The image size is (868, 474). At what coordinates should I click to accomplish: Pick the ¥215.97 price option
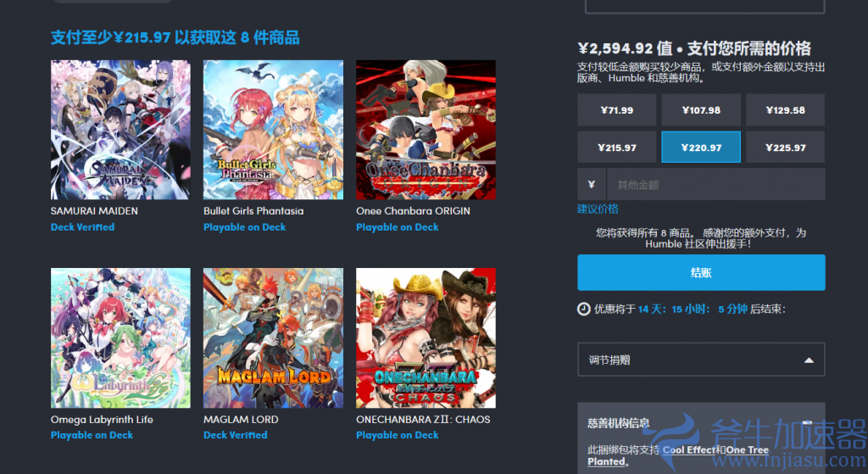tap(617, 148)
